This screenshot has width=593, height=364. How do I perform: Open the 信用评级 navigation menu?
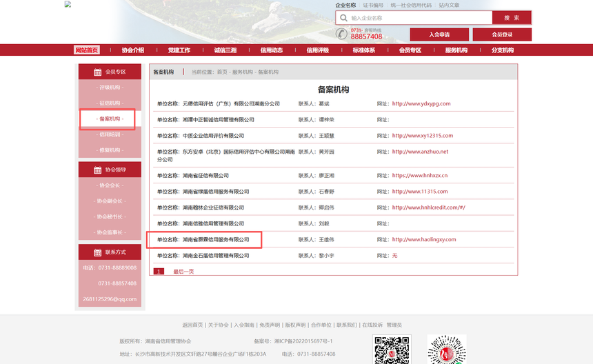(x=317, y=50)
